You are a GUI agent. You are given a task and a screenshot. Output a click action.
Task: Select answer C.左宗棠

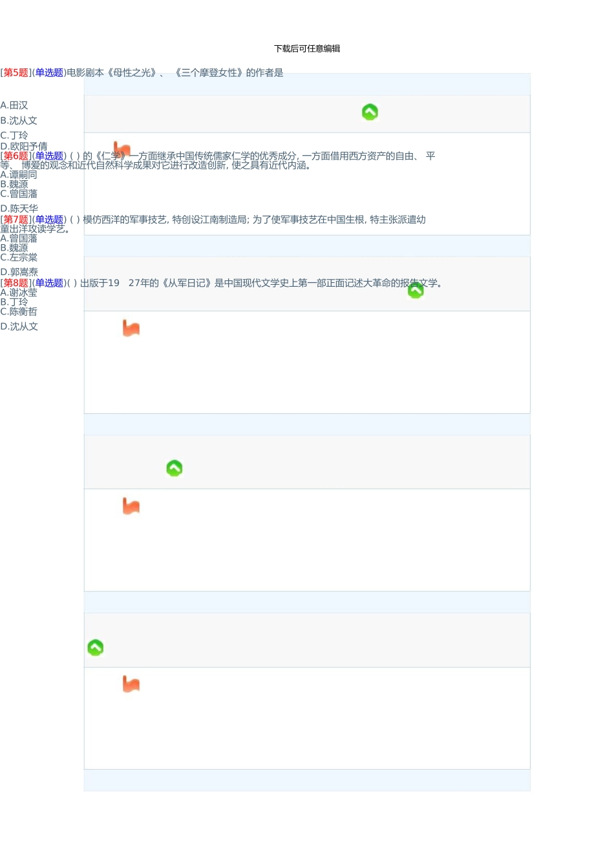click(x=19, y=257)
